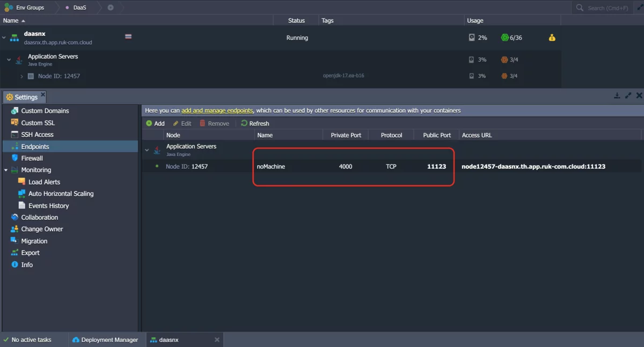Click the disk usage icon showing 2%
This screenshot has height=347, width=644.
tap(472, 38)
